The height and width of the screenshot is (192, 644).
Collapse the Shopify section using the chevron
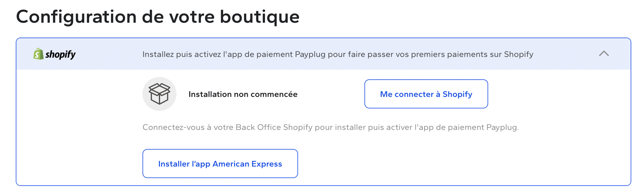[604, 54]
